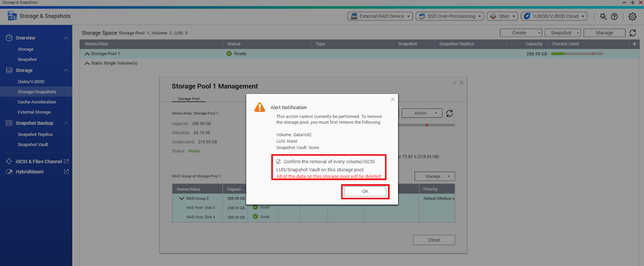Click the plus icon in table header
The width and height of the screenshot is (644, 266).
pos(634,44)
